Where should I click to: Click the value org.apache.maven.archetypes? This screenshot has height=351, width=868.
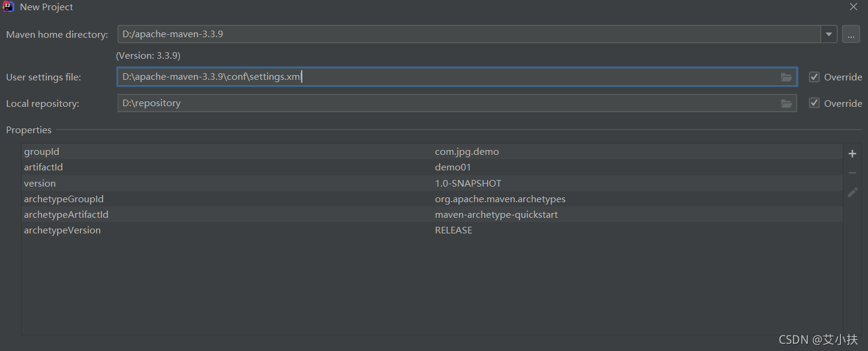pos(500,199)
